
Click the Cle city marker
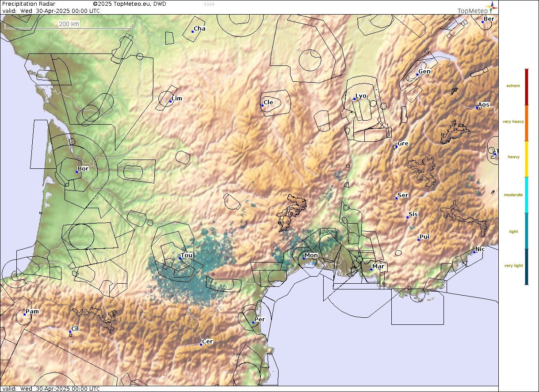tap(262, 105)
